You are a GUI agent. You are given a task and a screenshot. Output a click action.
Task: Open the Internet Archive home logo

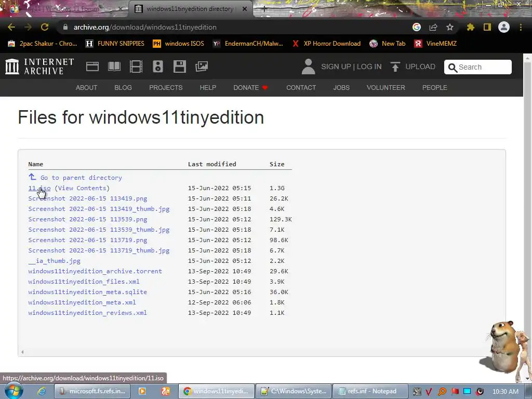click(x=39, y=66)
